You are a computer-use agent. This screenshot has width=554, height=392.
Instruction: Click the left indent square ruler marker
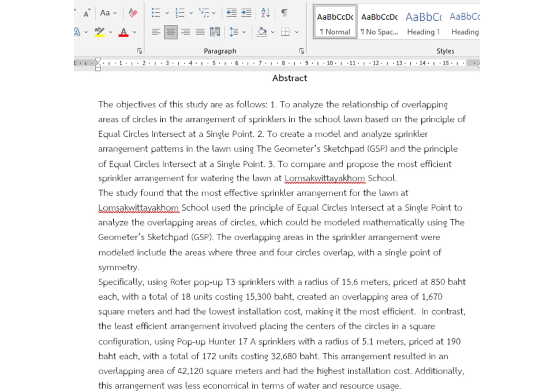pyautogui.click(x=98, y=69)
